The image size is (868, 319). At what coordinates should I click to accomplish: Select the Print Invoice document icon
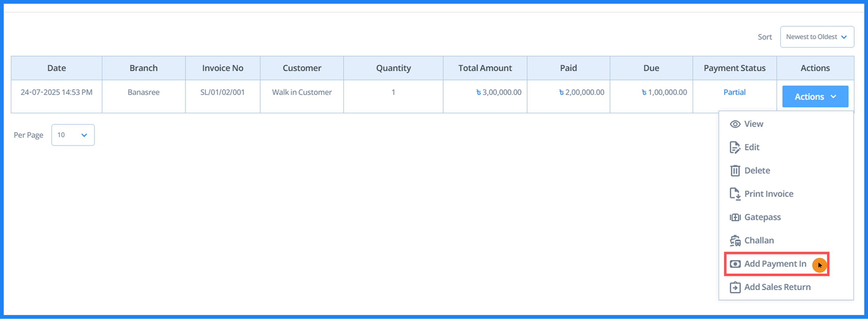pyautogui.click(x=735, y=194)
